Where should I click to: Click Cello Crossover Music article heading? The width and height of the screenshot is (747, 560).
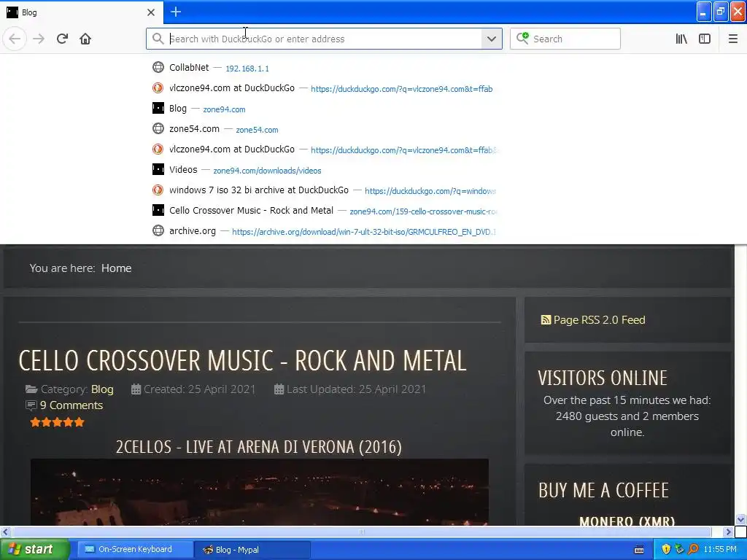pos(242,360)
